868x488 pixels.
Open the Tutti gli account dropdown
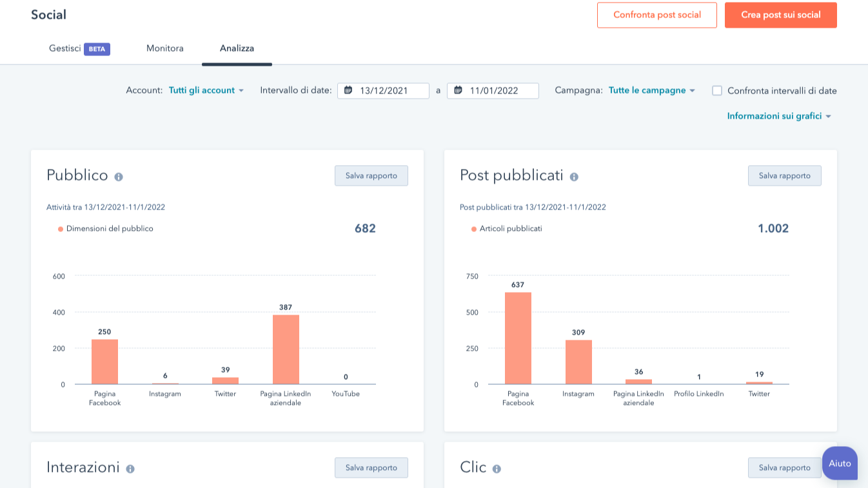coord(202,90)
